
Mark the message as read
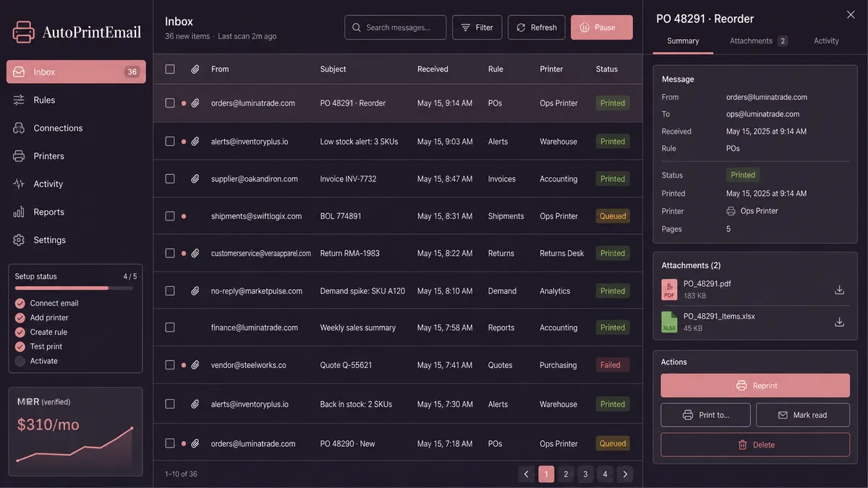(x=803, y=415)
